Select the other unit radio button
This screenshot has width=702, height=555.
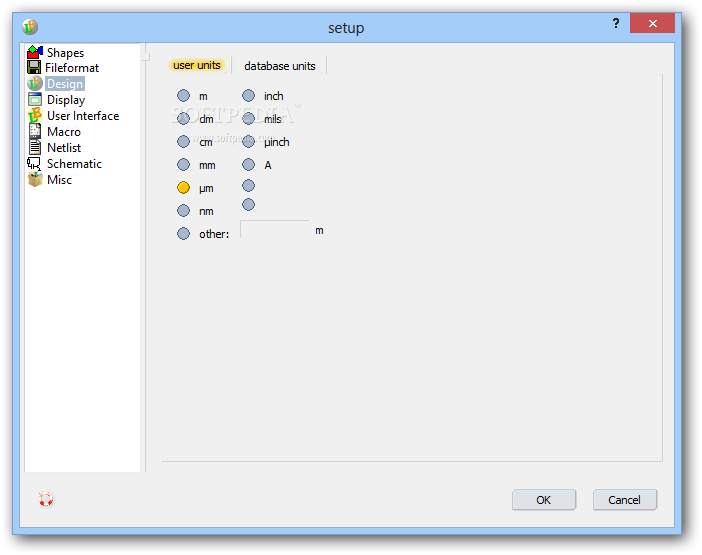(x=183, y=234)
